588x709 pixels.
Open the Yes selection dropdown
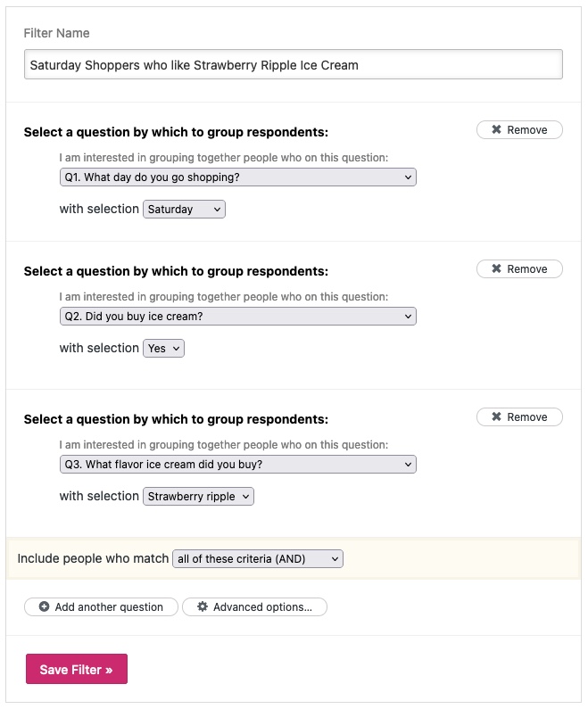163,349
